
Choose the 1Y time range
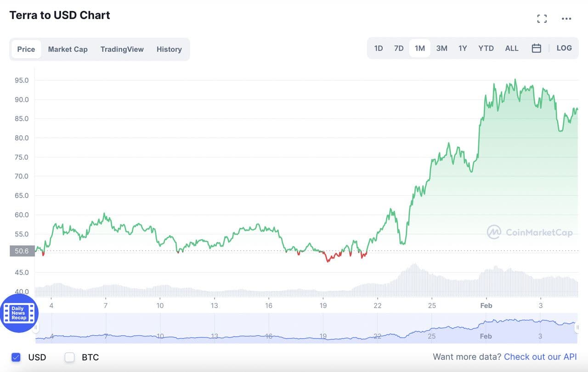click(463, 48)
